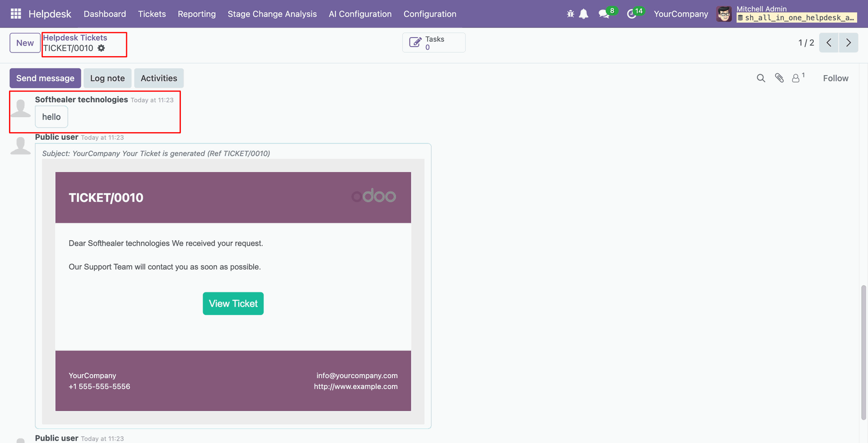868x443 pixels.
Task: Click the Helpdesk app title
Action: 50,14
